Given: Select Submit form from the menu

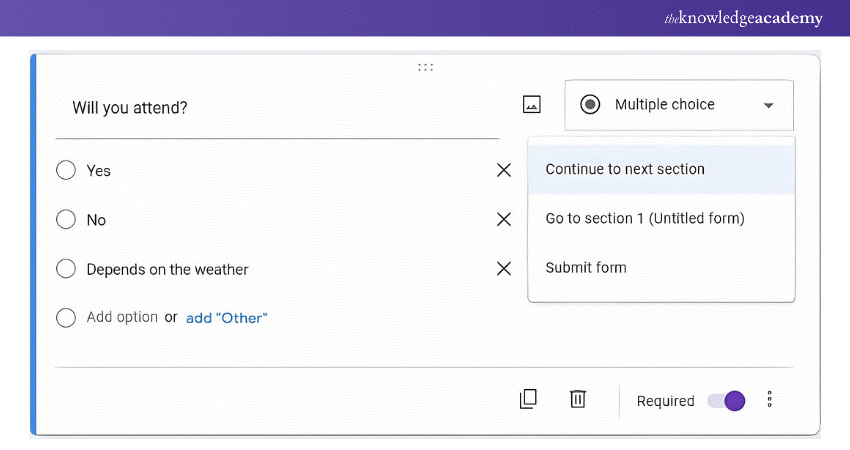Looking at the screenshot, I should point(586,267).
